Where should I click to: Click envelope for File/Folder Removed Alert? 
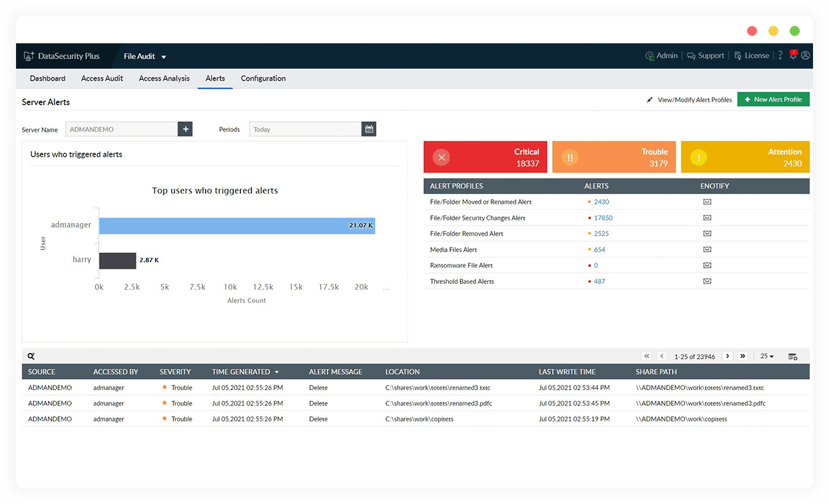tap(707, 234)
